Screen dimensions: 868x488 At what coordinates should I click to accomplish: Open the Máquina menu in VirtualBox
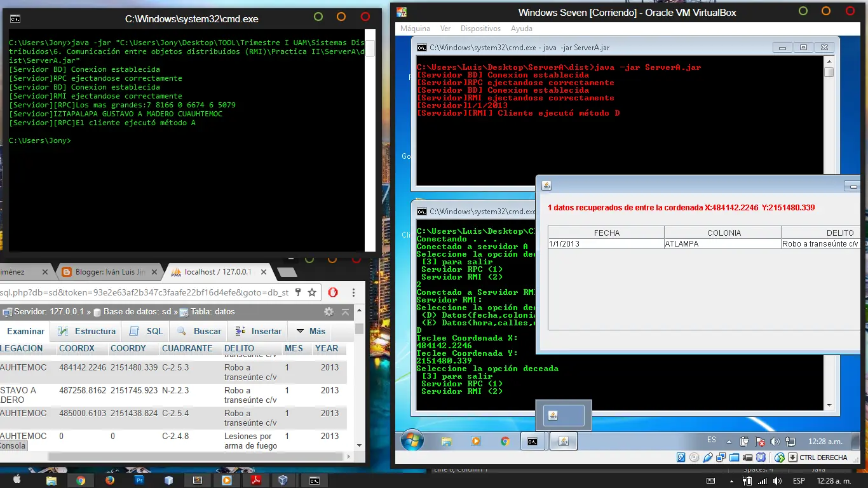(x=415, y=29)
